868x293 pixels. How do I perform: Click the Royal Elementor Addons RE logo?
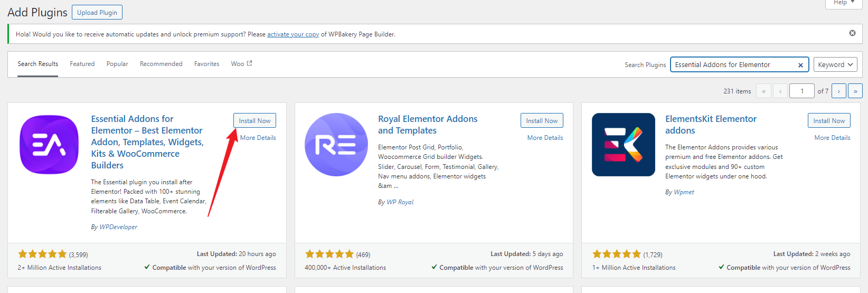(x=336, y=145)
